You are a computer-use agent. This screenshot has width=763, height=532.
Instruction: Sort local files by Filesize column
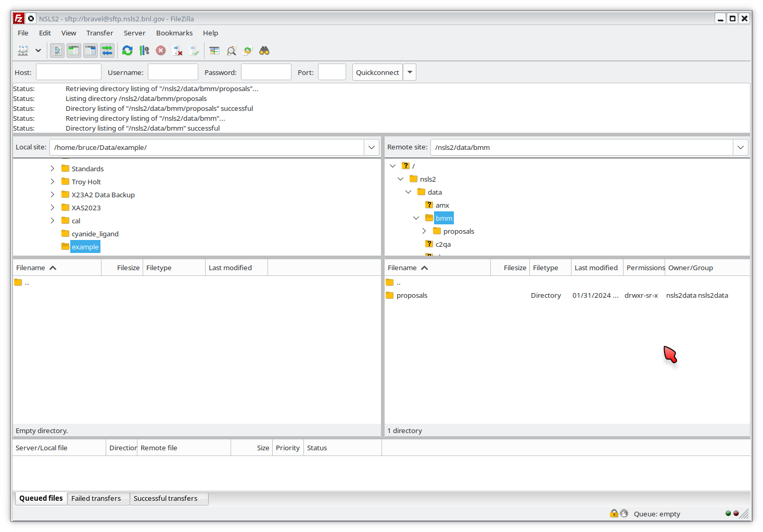pyautogui.click(x=122, y=268)
